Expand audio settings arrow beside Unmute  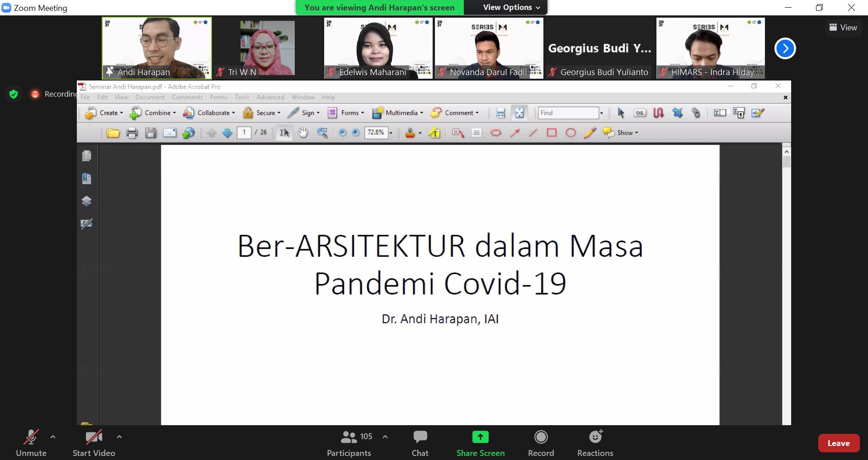point(53,437)
